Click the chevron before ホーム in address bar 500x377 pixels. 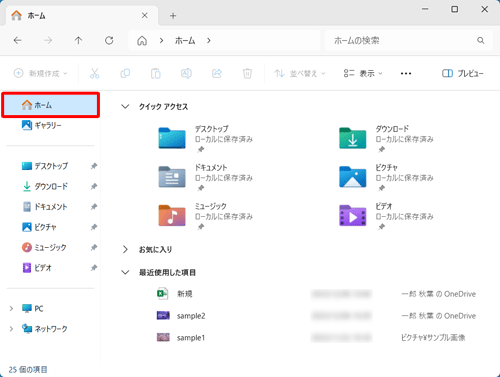pyautogui.click(x=161, y=41)
